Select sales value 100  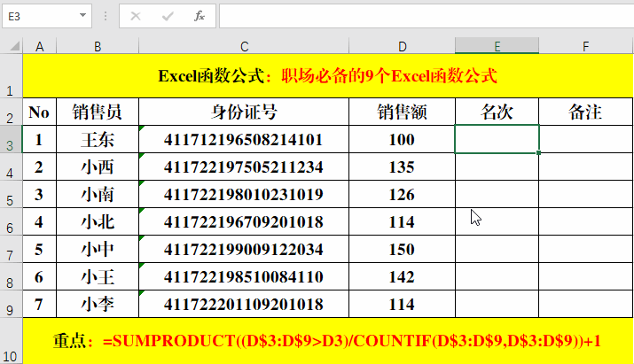pyautogui.click(x=402, y=139)
